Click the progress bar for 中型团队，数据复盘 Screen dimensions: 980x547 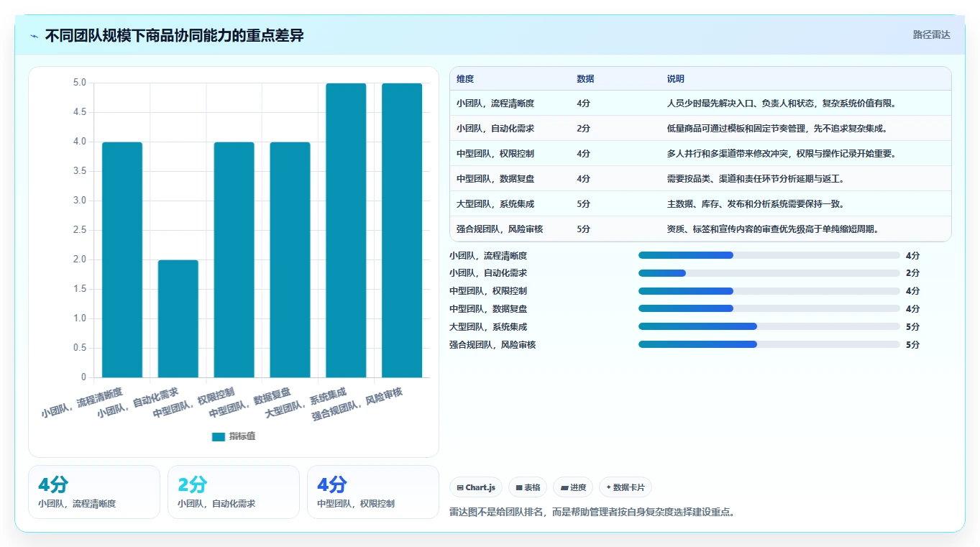769,309
